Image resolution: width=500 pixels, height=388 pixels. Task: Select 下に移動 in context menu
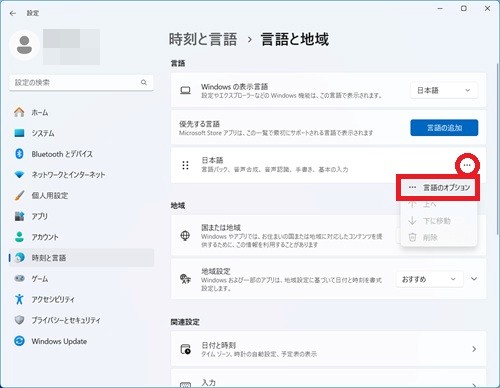click(x=439, y=221)
